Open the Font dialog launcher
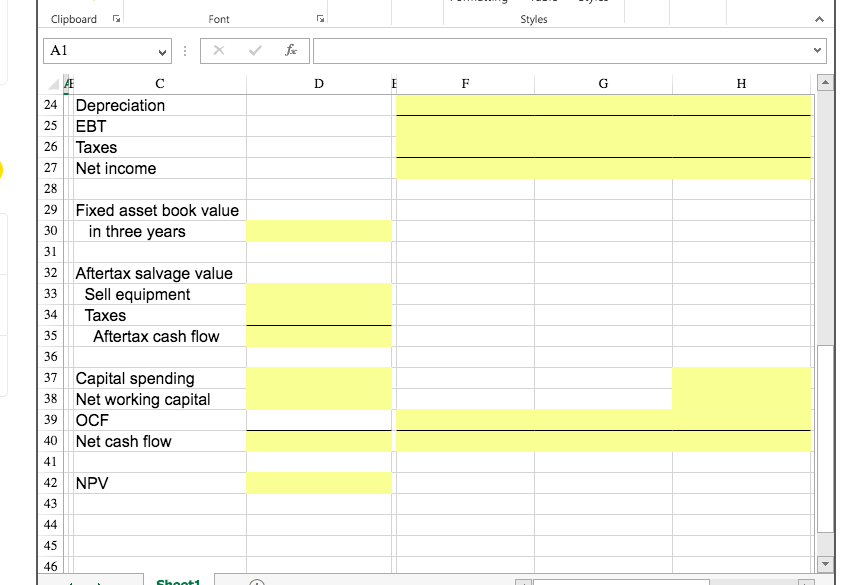 tap(320, 19)
